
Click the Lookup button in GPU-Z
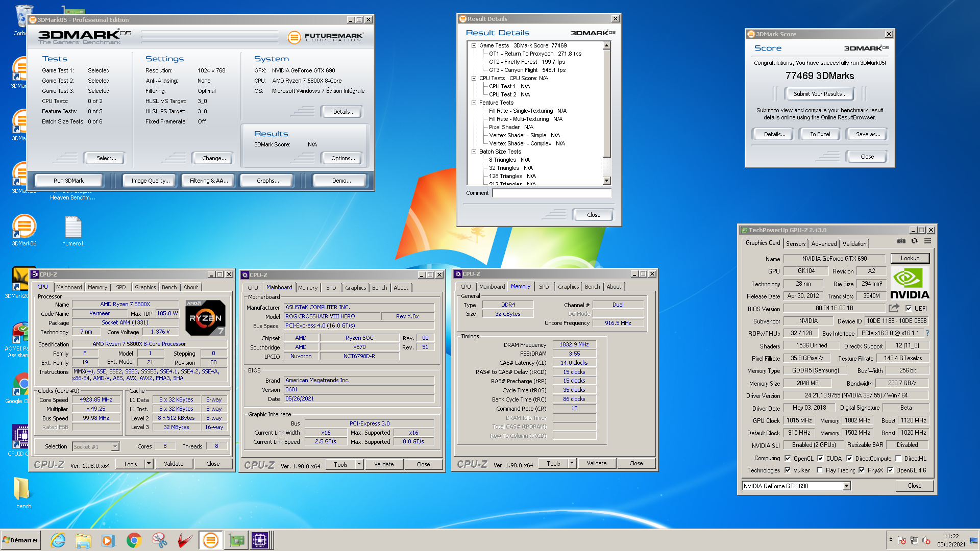(910, 258)
